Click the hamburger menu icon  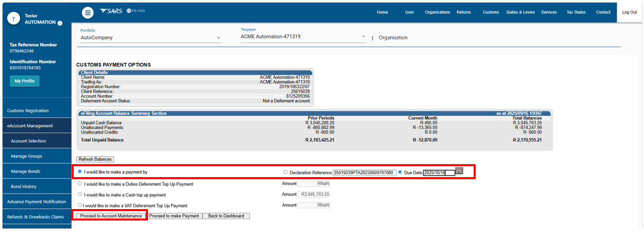click(x=88, y=12)
